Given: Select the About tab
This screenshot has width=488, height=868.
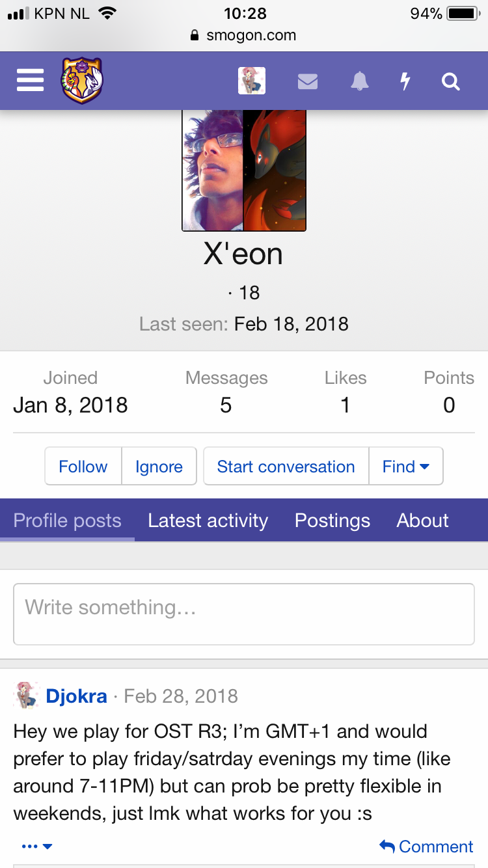Looking at the screenshot, I should pos(422,521).
